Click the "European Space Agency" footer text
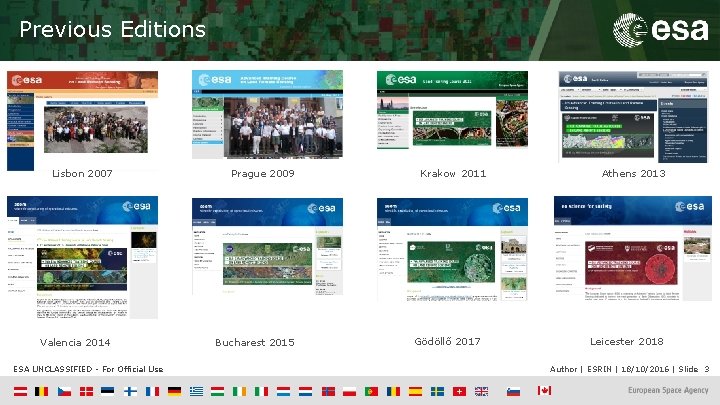Screen dimensions: 720x405 [x=668, y=390]
